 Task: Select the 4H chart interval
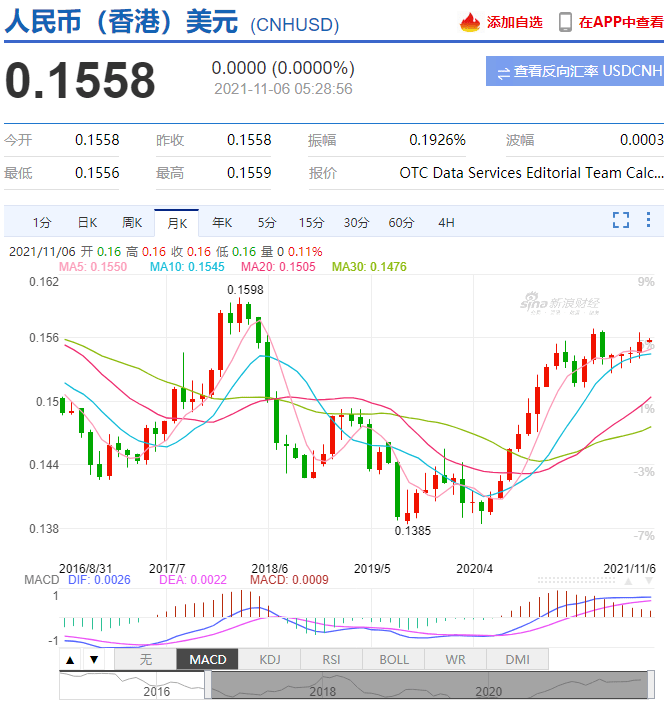[446, 222]
